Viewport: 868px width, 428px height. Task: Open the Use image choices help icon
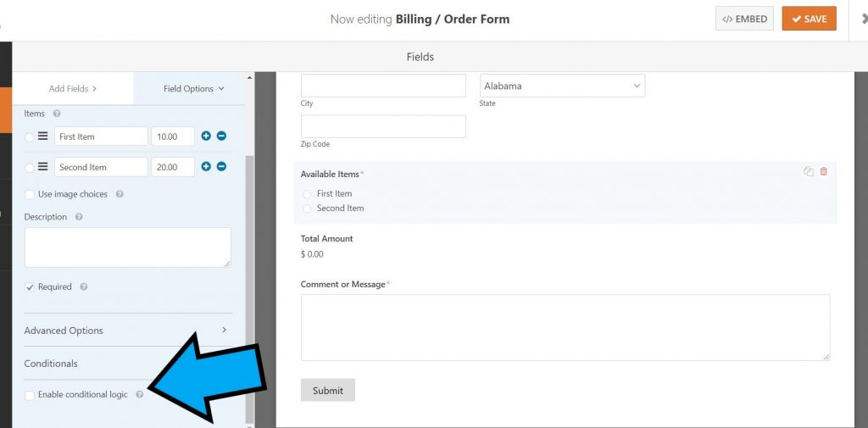120,194
